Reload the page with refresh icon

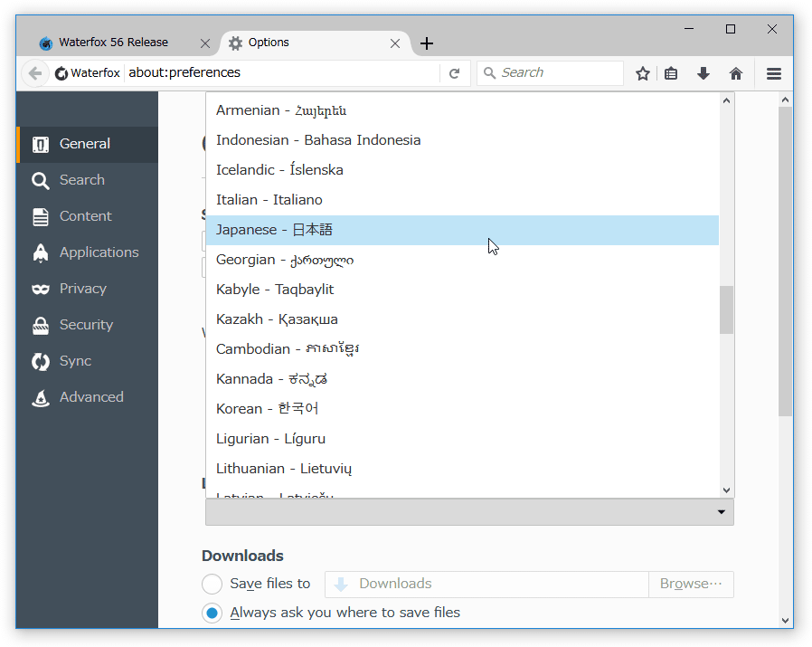pos(454,73)
